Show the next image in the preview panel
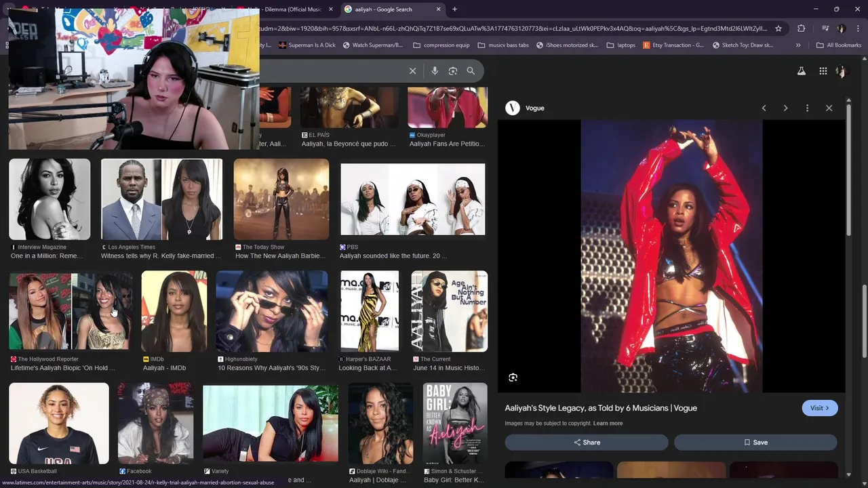This screenshot has width=868, height=488. (x=786, y=108)
